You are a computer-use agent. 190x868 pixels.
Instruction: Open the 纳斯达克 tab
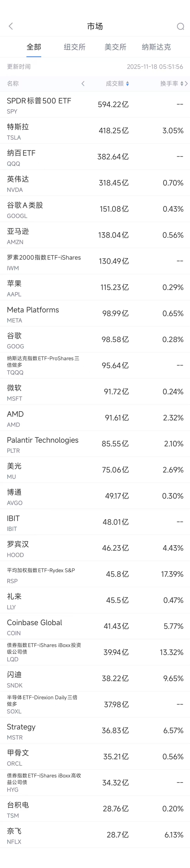156,47
